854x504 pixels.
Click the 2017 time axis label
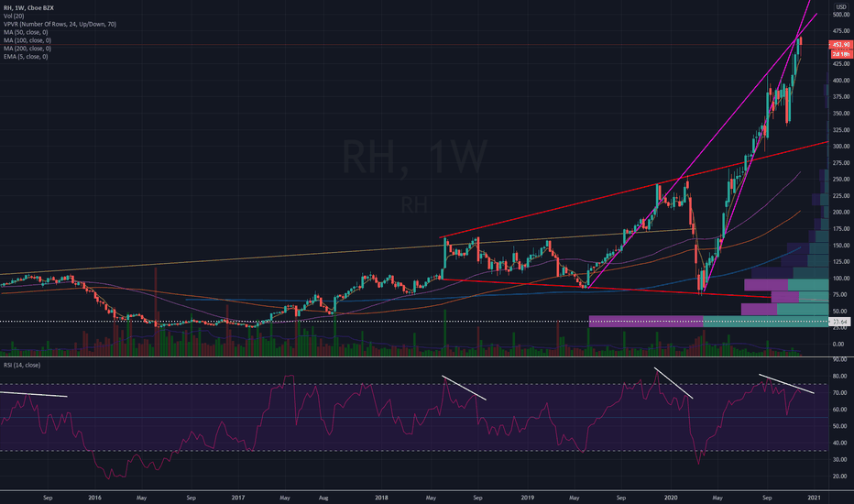(x=238, y=498)
